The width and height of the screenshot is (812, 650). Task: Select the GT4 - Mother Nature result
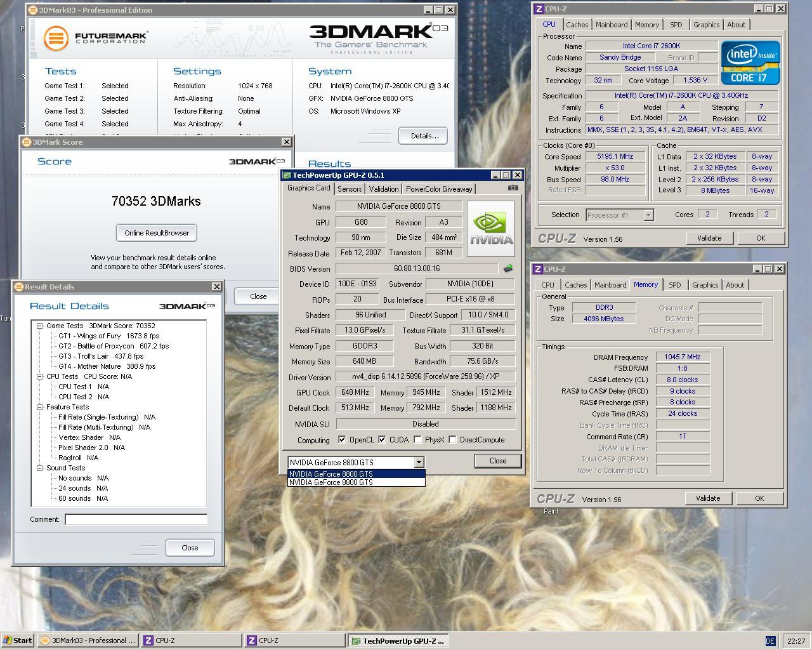click(107, 366)
